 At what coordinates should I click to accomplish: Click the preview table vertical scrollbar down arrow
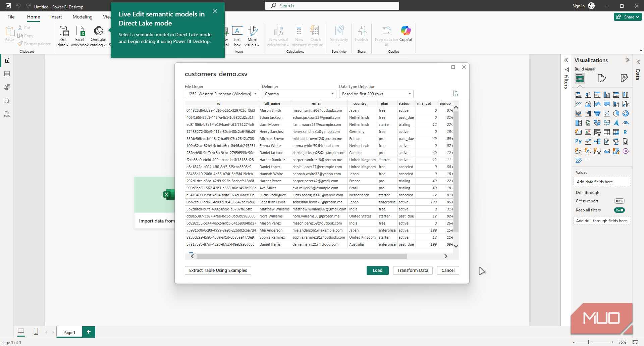[456, 246]
